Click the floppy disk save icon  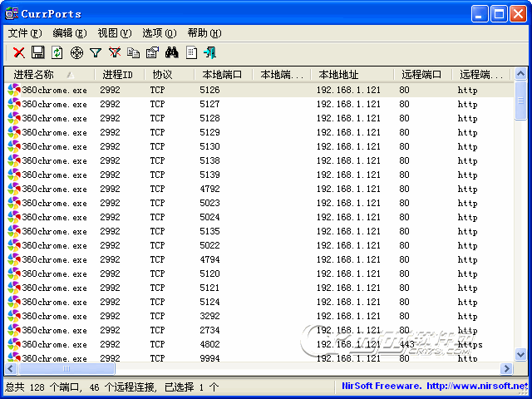(x=37, y=52)
